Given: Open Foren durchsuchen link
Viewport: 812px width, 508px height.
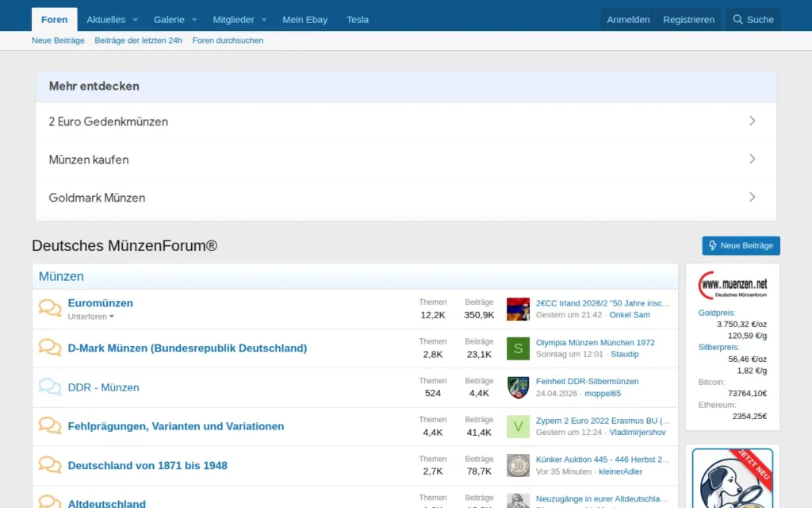Looking at the screenshot, I should coord(228,40).
